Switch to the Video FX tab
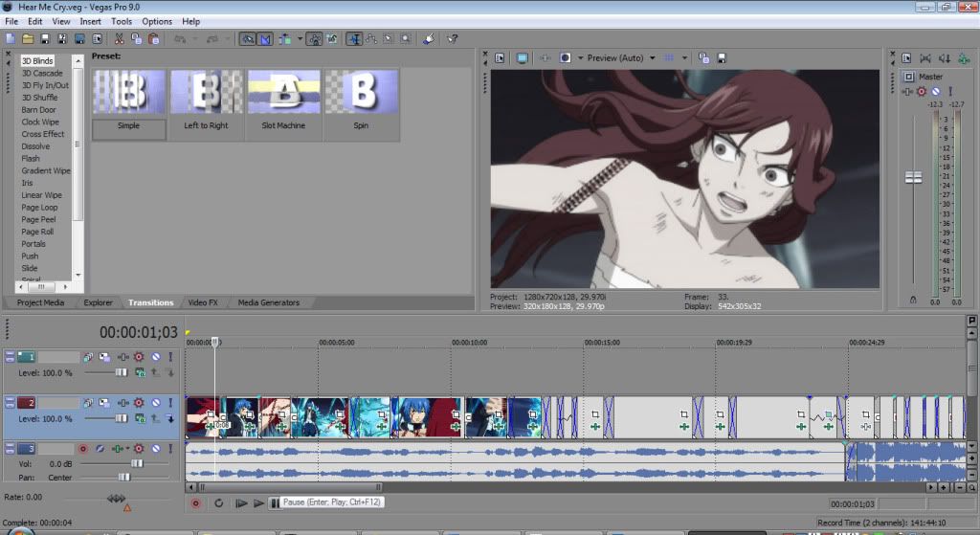 [203, 302]
